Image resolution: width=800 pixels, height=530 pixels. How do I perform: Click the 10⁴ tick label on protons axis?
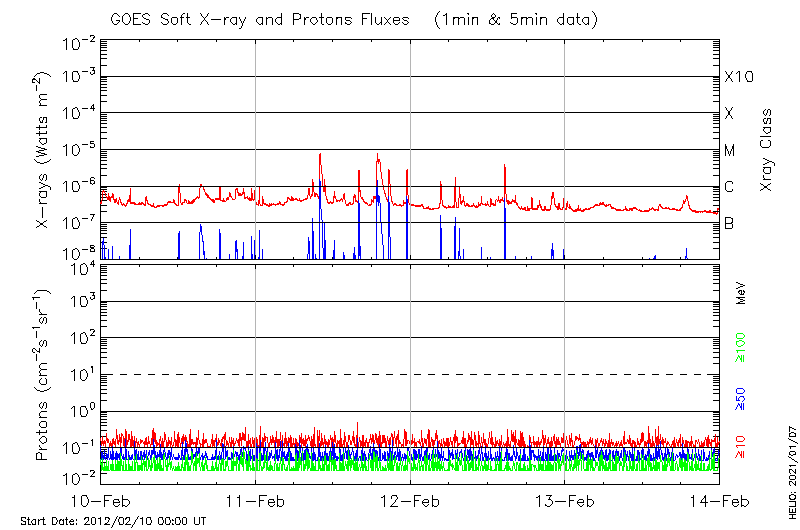coord(79,267)
